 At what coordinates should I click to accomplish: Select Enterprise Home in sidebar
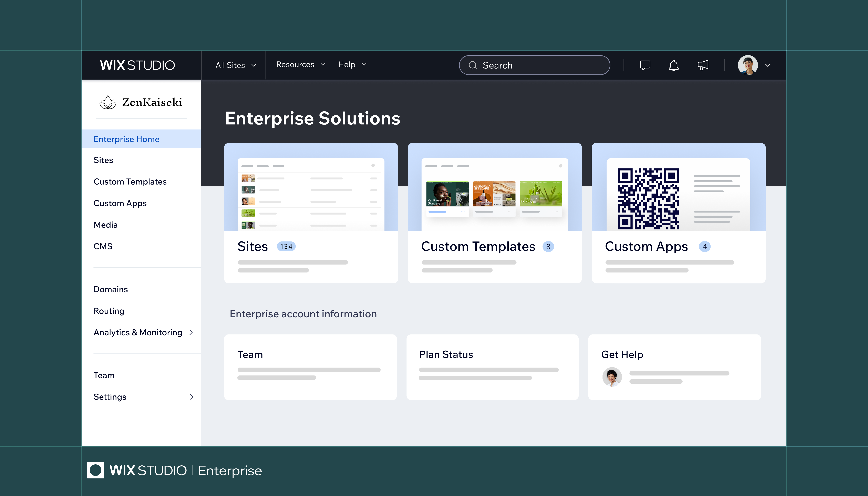pos(126,139)
